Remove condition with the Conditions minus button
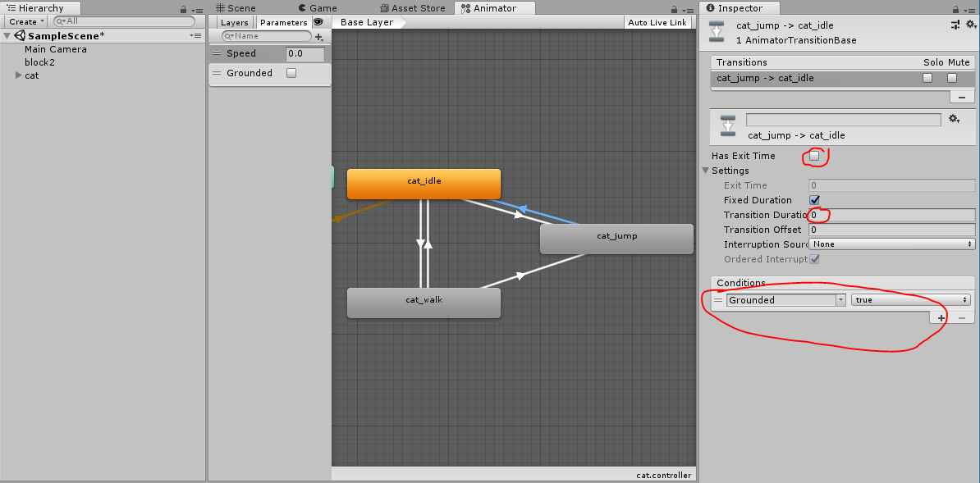The height and width of the screenshot is (483, 980). 962,318
